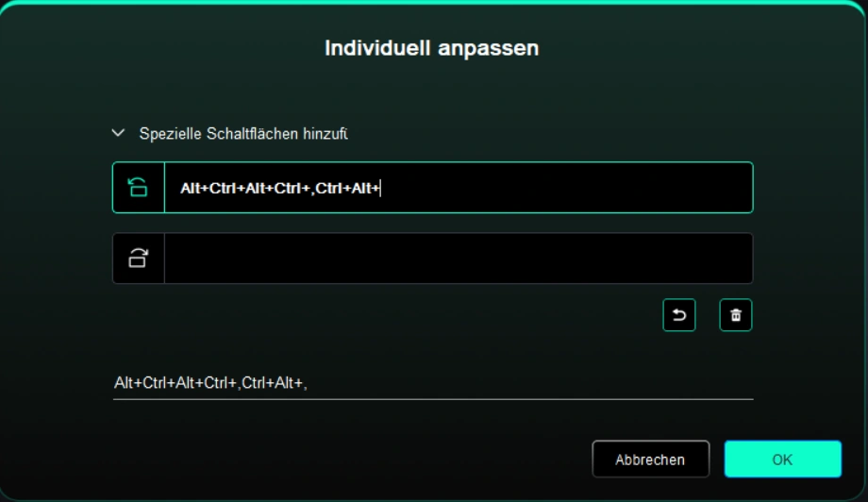Focus the counter-clockwise shortcut input field

459,188
